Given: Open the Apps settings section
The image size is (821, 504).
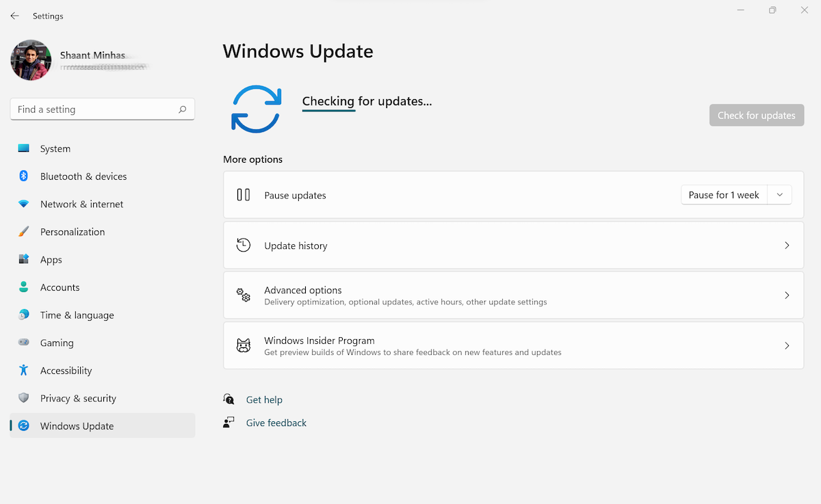Looking at the screenshot, I should pyautogui.click(x=23, y=259).
